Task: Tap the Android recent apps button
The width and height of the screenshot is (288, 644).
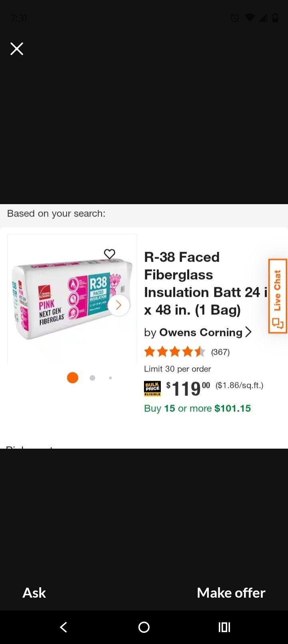Action: point(224,627)
